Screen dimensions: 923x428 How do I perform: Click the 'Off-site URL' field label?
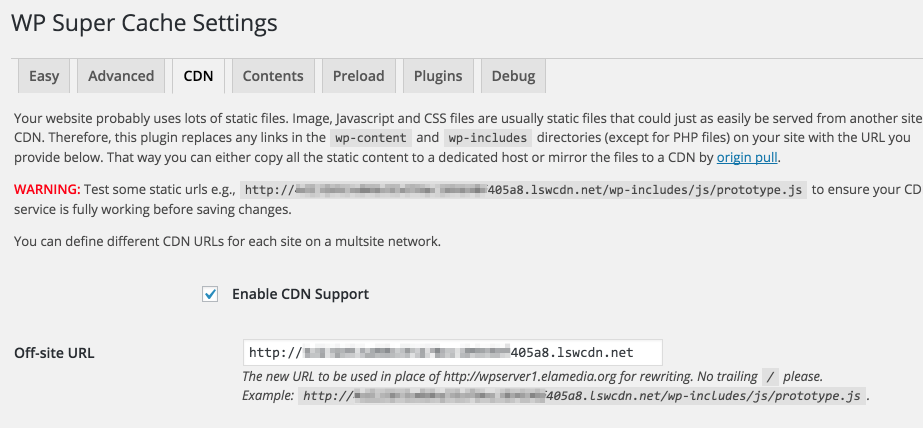pyautogui.click(x=54, y=352)
